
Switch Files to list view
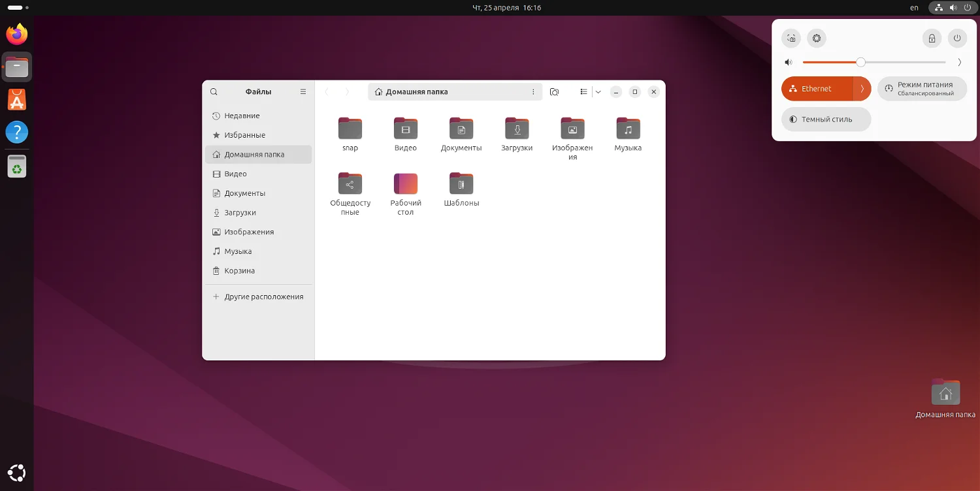click(x=584, y=92)
